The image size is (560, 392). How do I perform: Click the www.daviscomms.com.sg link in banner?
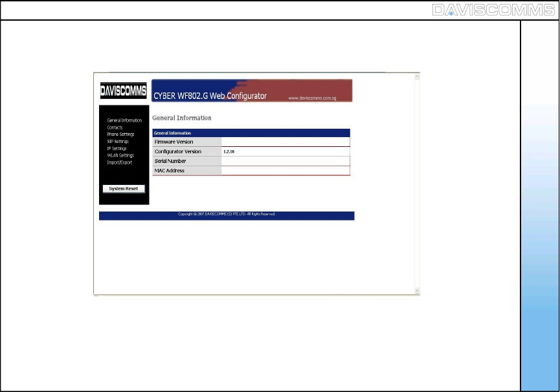312,98
